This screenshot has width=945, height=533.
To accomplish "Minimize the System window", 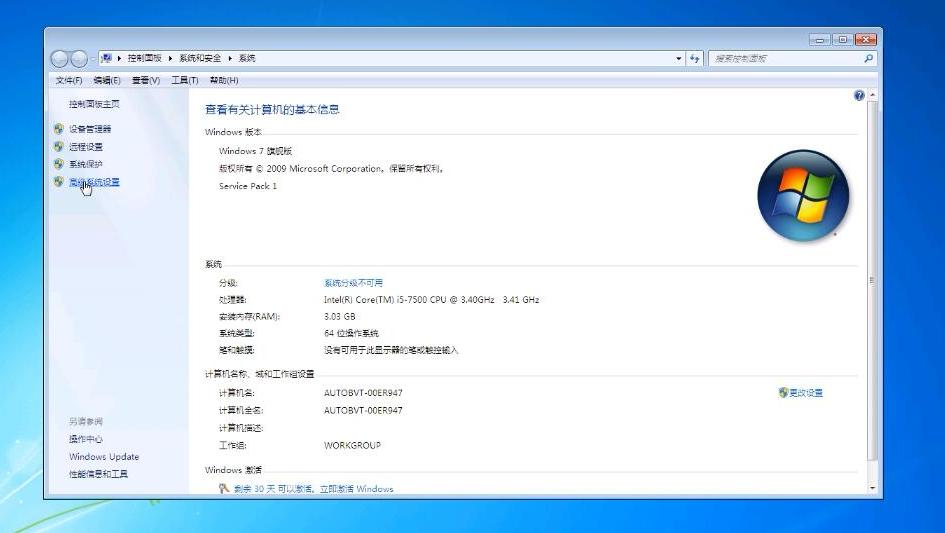I will (x=820, y=40).
